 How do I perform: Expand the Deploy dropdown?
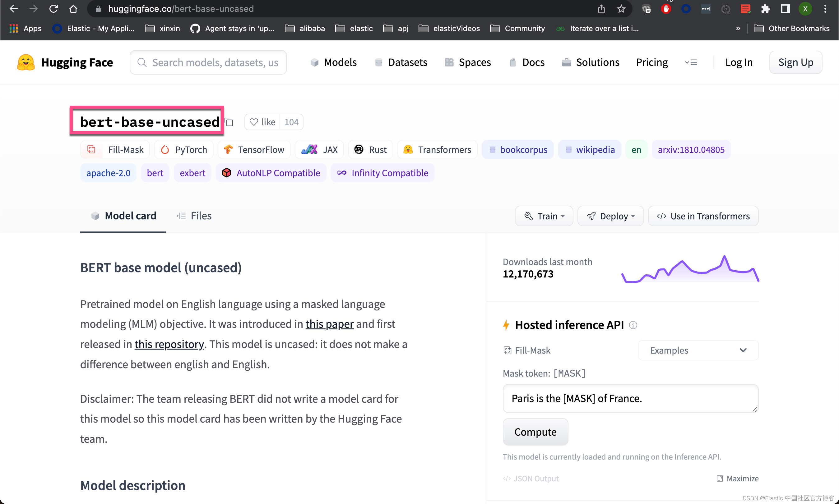tap(610, 216)
